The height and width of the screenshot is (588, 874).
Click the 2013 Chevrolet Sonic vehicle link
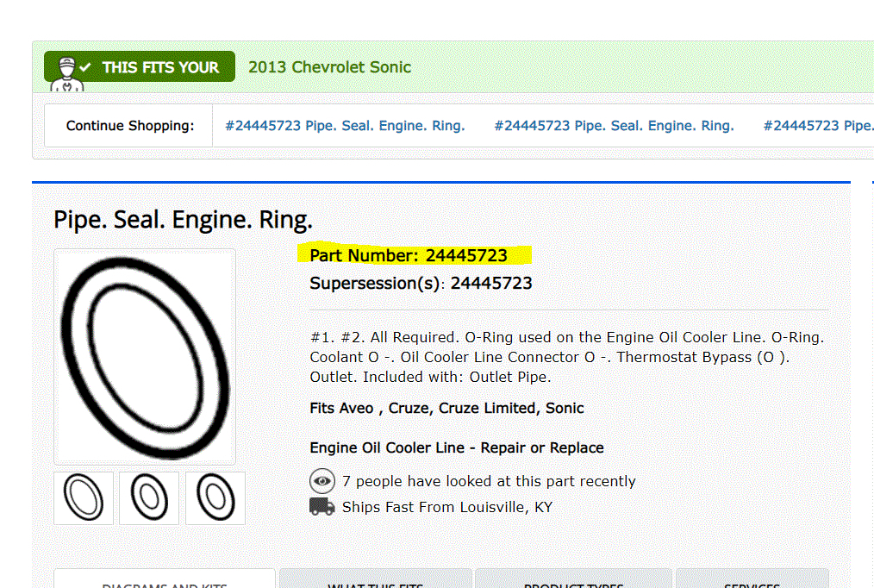pyautogui.click(x=329, y=67)
